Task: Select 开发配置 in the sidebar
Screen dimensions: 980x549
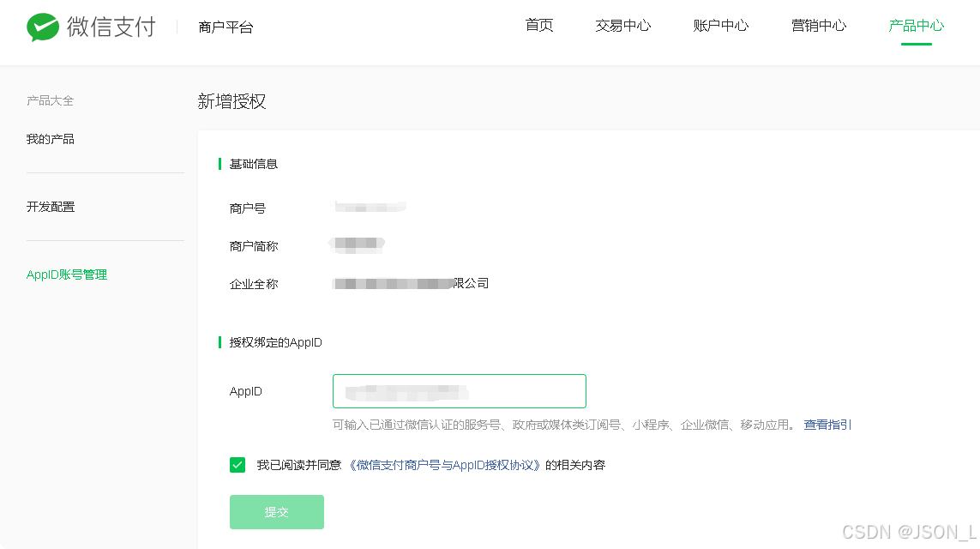Action: 50,207
